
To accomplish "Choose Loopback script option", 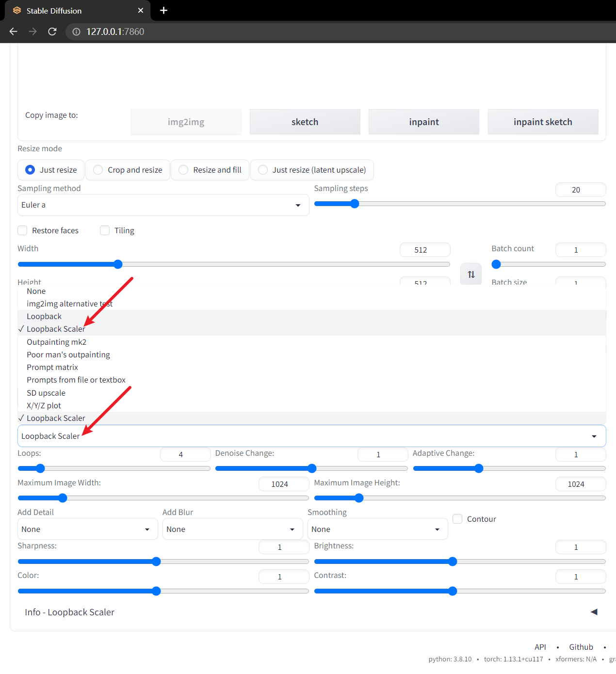I will [312, 316].
